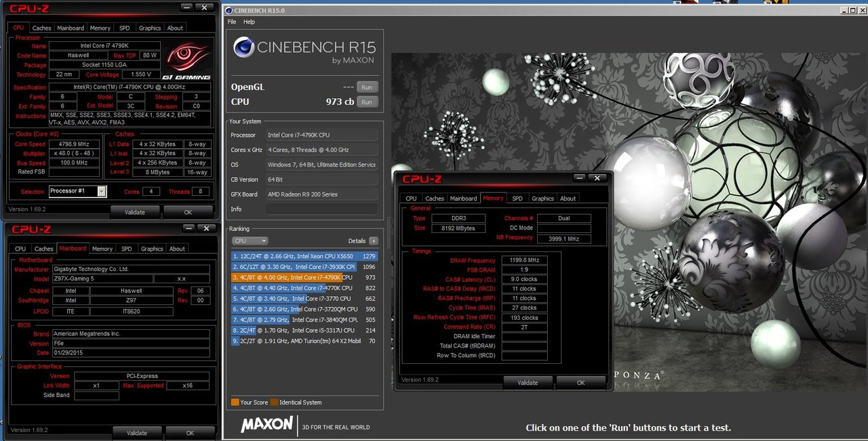Screen dimensions: 868x441
Task: Click the Core Voltage value 1.550 V
Action: tap(142, 75)
